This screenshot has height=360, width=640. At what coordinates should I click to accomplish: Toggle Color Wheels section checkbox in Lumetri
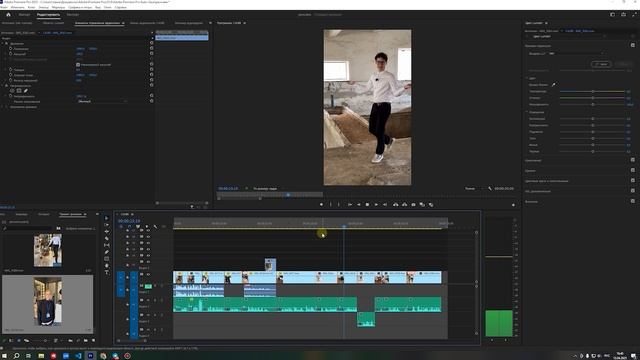(633, 180)
